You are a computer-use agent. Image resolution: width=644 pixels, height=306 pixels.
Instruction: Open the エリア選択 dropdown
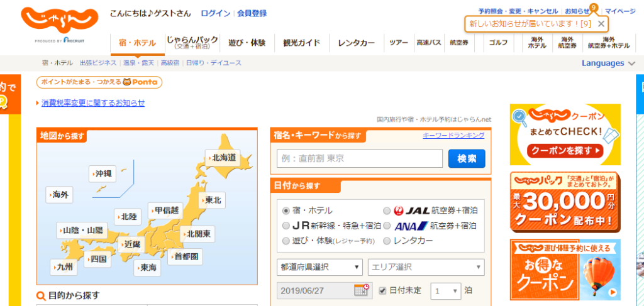click(x=426, y=267)
